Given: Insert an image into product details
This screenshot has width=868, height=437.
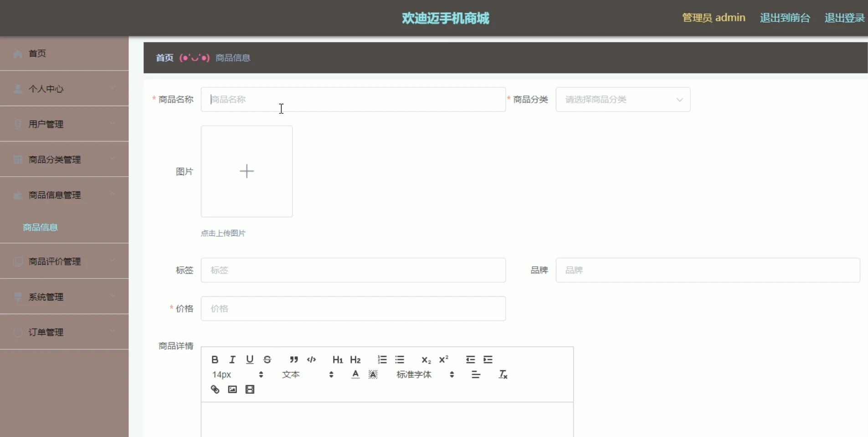Looking at the screenshot, I should [x=232, y=389].
